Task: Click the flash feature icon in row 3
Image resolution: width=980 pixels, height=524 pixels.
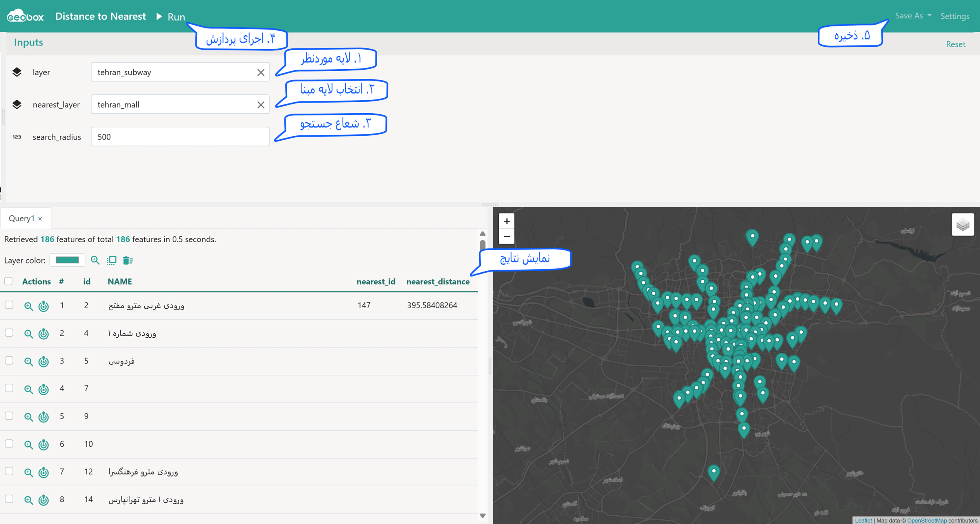Action: [x=44, y=361]
